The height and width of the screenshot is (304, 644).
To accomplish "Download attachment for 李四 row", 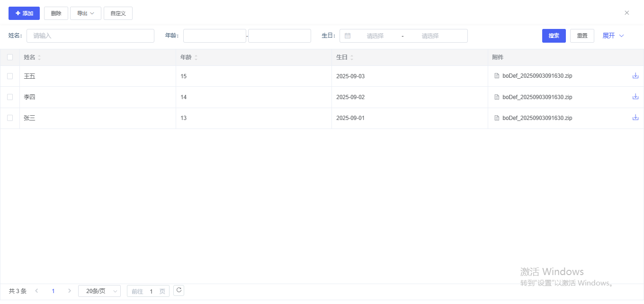I will coord(635,97).
